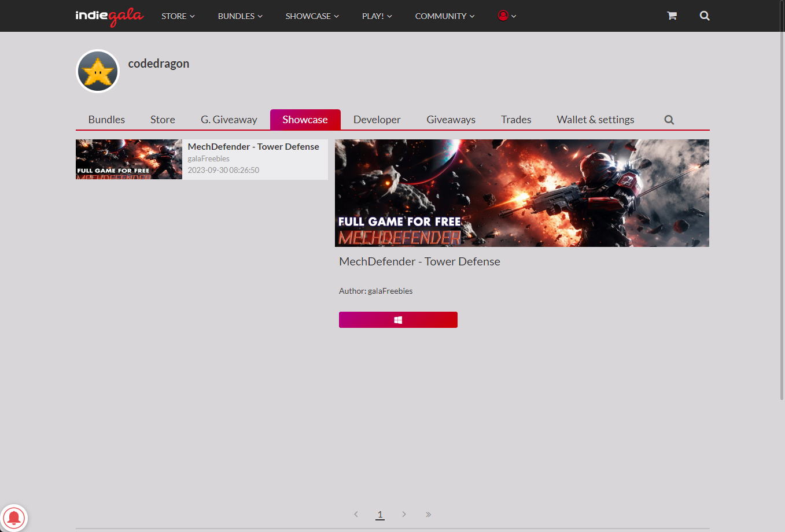Click the 2023-09-30 08:26:50 timestamp
The width and height of the screenshot is (785, 532).
pos(223,170)
